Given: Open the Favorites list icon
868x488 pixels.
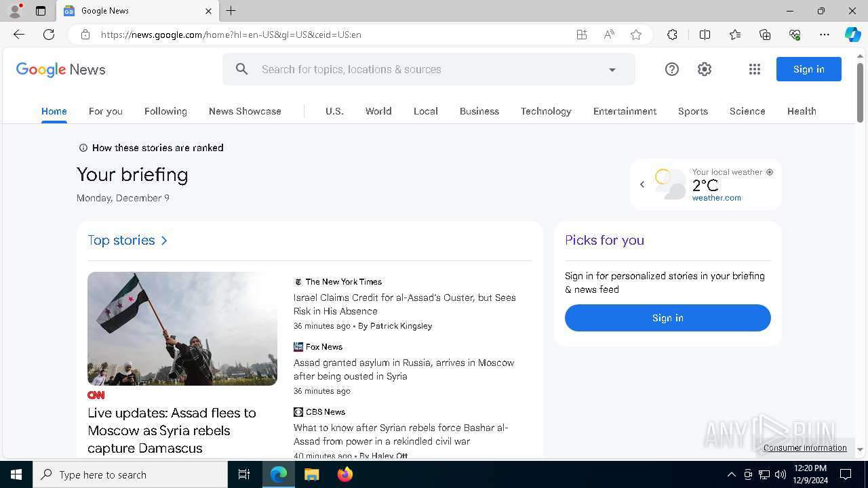Looking at the screenshot, I should [x=735, y=35].
